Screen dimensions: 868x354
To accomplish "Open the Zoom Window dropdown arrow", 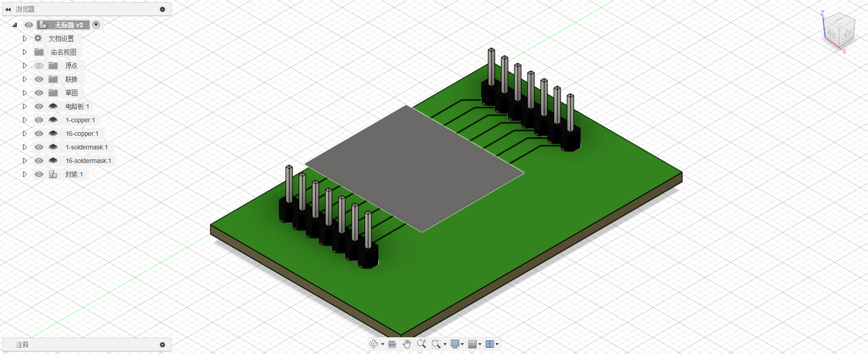I will click(445, 344).
